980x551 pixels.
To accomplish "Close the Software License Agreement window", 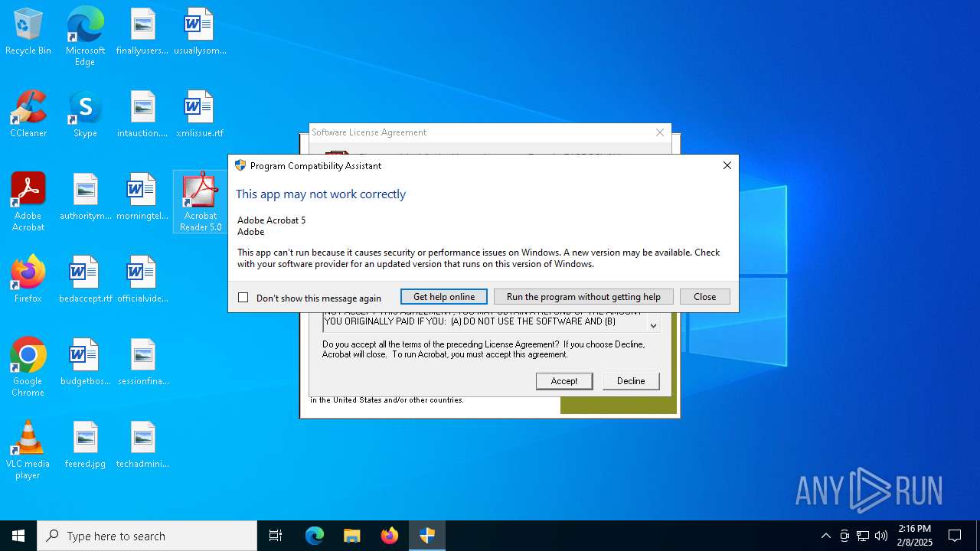I will 660,132.
